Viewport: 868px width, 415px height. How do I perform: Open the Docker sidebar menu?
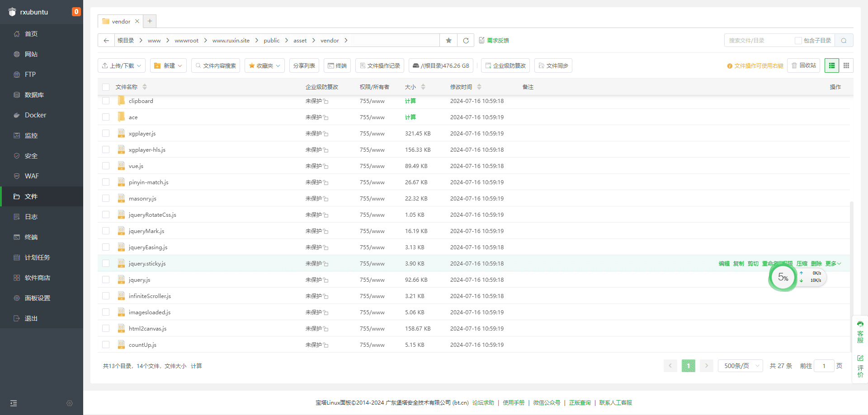pyautogui.click(x=42, y=115)
